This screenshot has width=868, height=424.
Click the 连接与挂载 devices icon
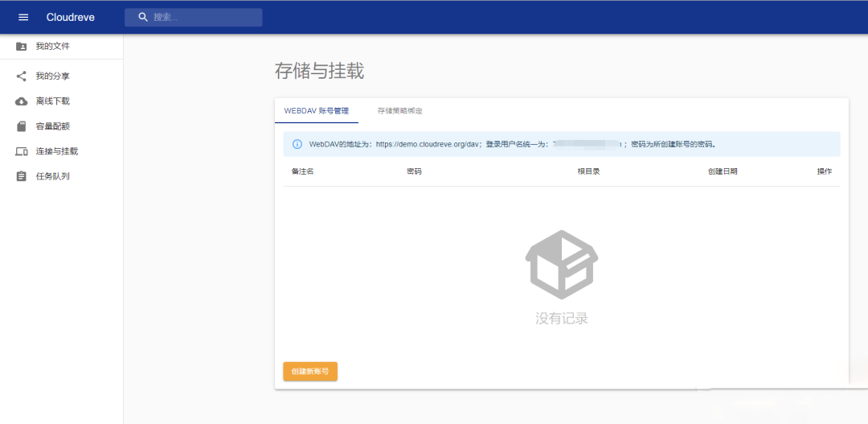(x=21, y=151)
